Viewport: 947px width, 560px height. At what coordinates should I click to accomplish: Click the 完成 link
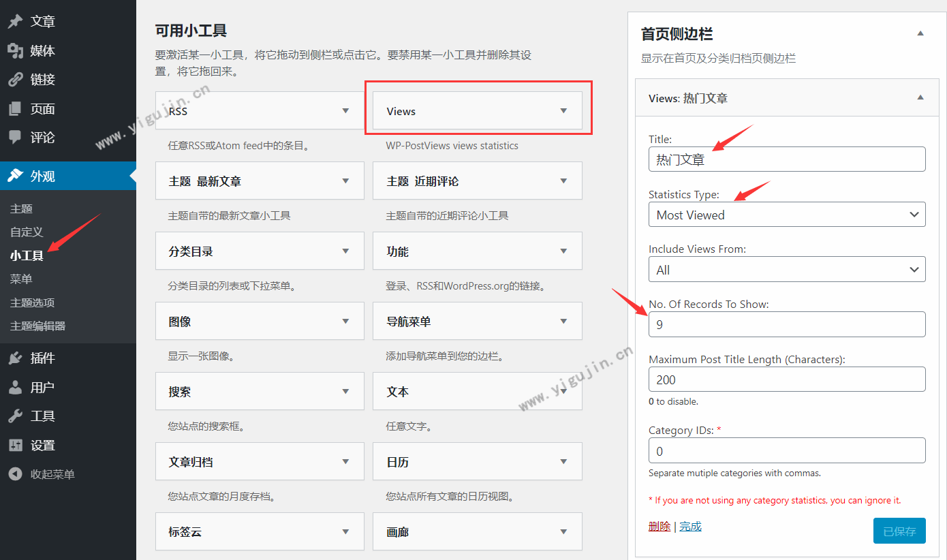(x=690, y=527)
